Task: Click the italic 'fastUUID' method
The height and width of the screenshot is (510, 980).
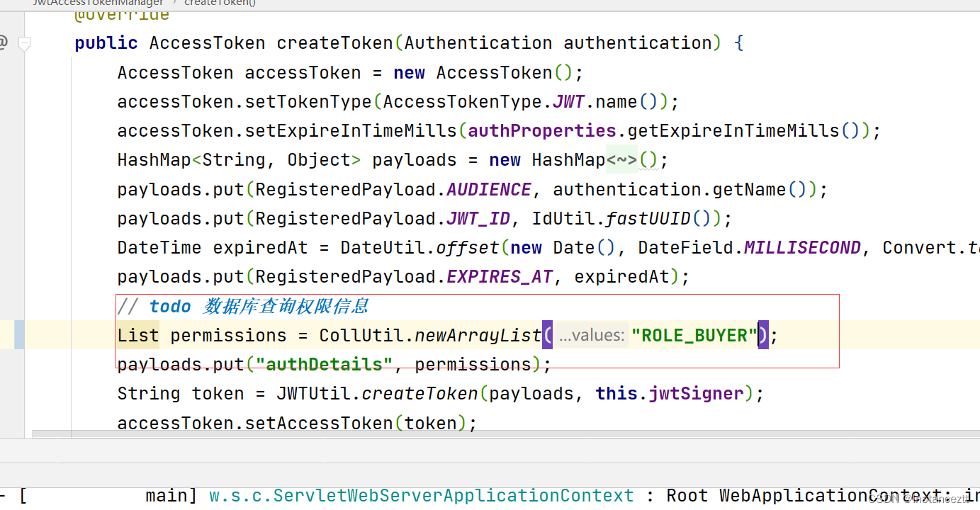Action: point(648,219)
